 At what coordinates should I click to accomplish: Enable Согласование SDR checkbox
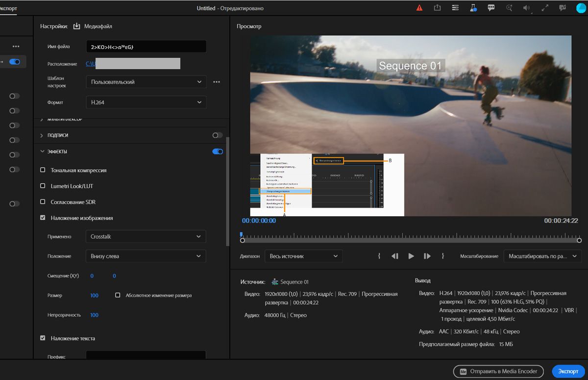(x=43, y=202)
